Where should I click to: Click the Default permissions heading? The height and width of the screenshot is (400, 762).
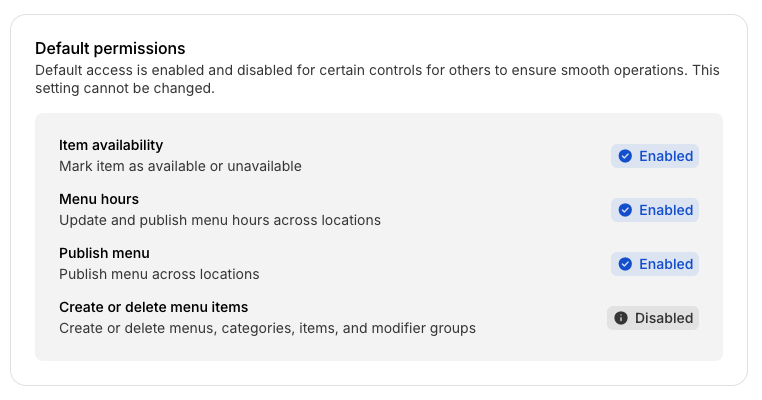point(110,48)
